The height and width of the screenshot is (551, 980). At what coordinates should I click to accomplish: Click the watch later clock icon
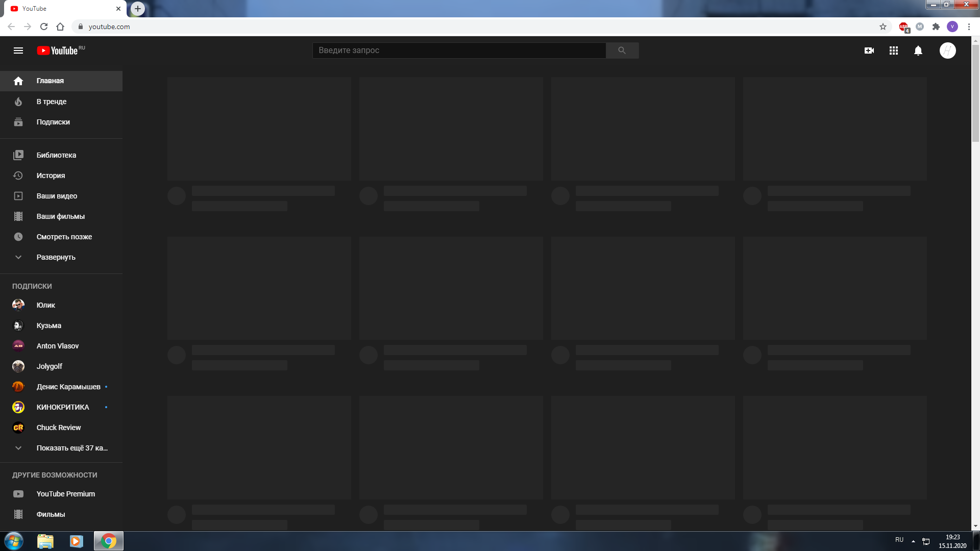(18, 236)
